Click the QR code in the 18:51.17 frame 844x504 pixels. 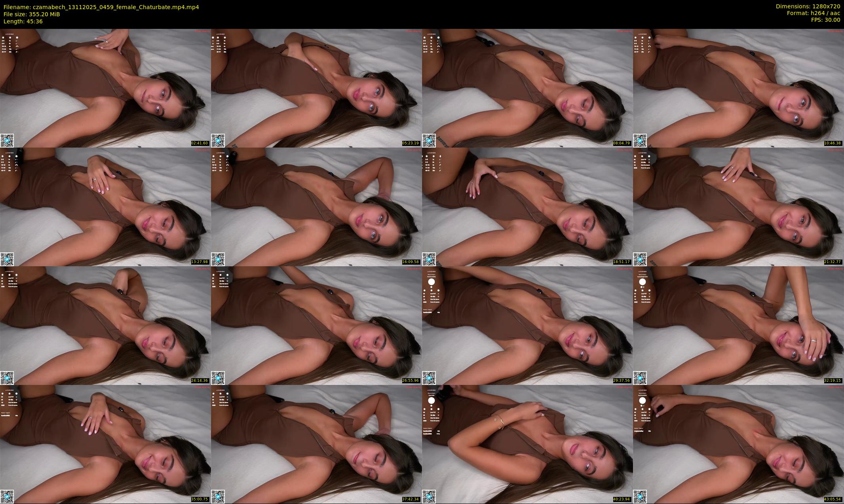[x=429, y=259]
